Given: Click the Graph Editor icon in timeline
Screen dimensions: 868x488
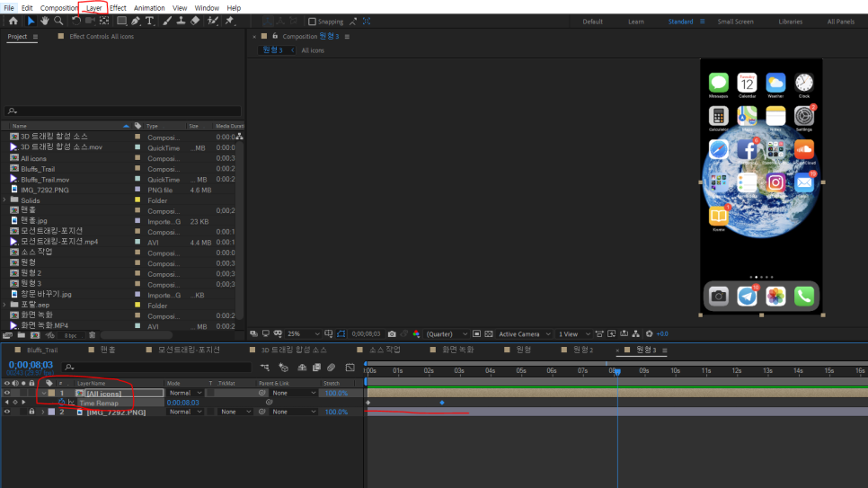Looking at the screenshot, I should point(350,368).
